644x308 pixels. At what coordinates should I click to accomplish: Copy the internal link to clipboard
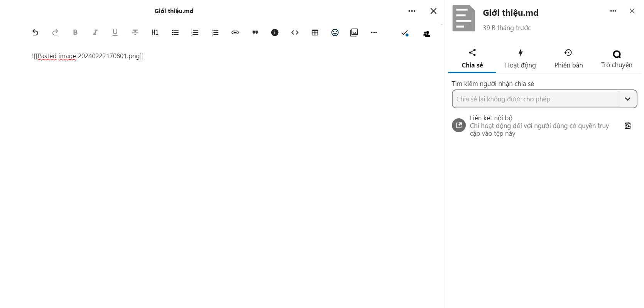[x=628, y=125]
